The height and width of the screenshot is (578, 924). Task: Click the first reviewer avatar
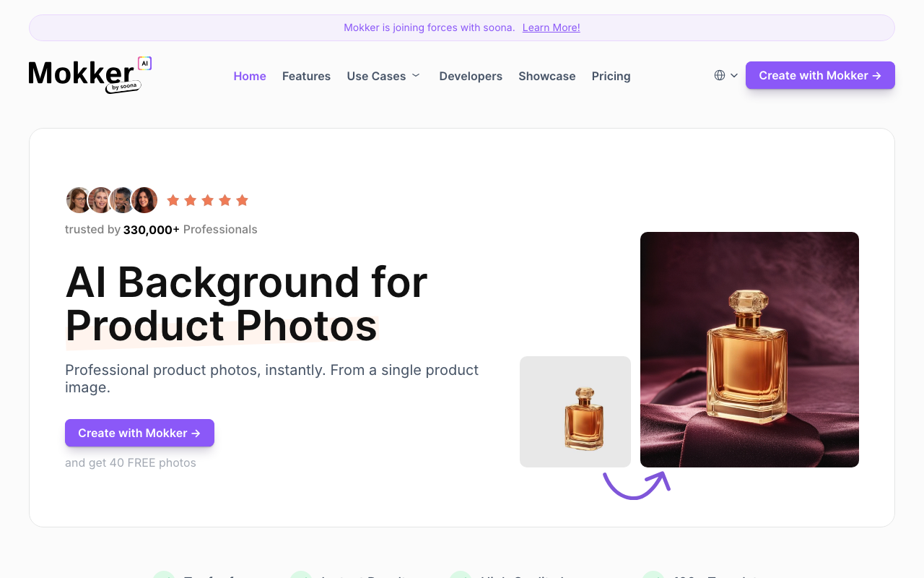(79, 200)
